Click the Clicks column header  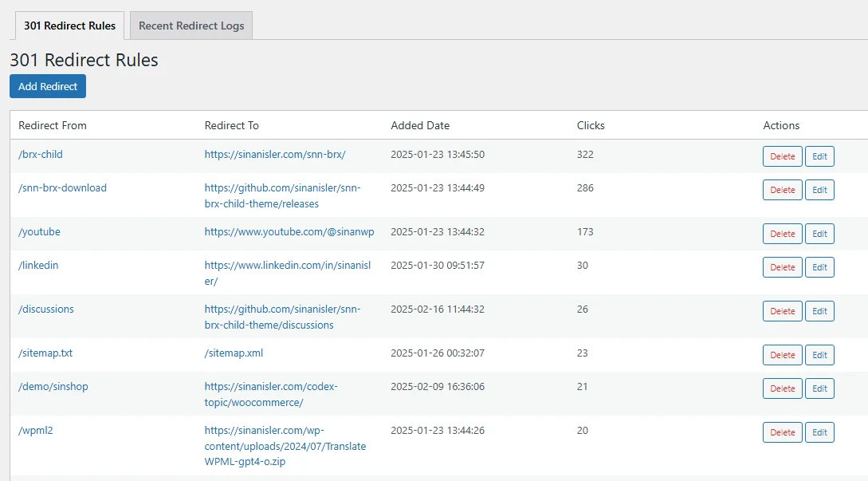[x=591, y=125]
